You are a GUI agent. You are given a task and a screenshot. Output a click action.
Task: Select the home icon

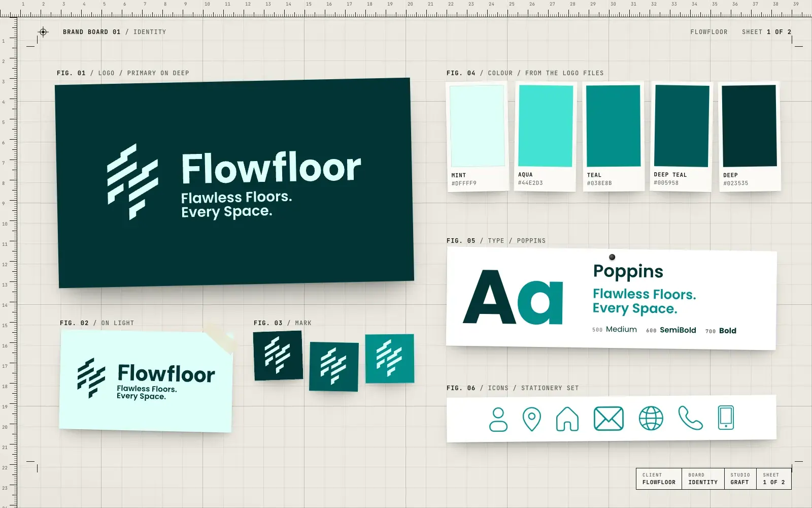(567, 419)
